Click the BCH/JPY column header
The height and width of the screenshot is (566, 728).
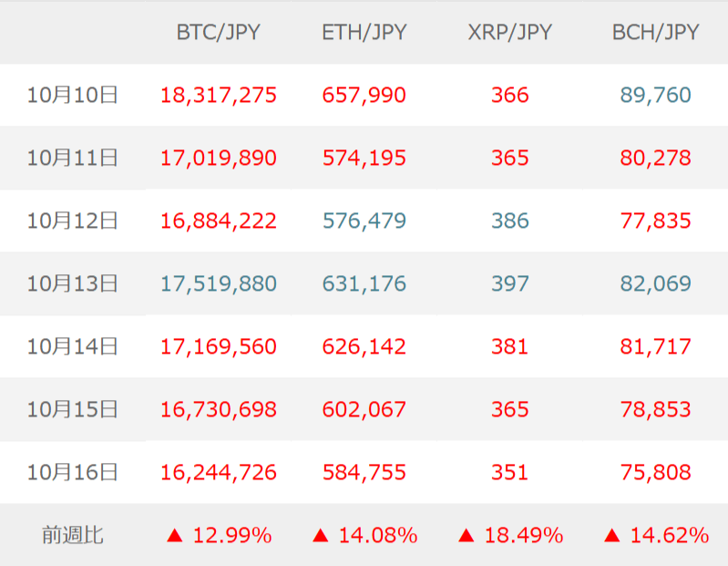click(x=655, y=33)
